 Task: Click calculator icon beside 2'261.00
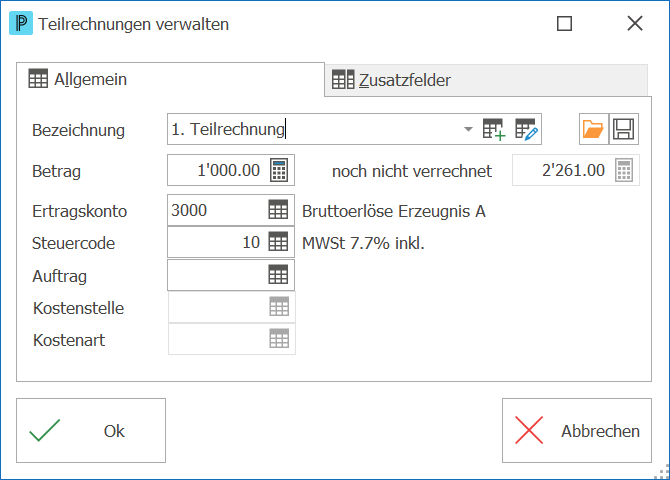(x=624, y=170)
